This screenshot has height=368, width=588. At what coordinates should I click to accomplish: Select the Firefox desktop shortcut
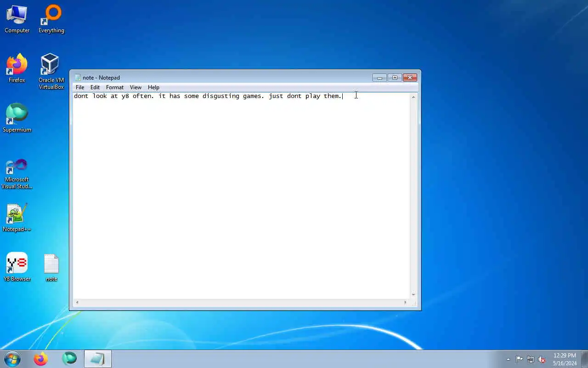pyautogui.click(x=17, y=69)
